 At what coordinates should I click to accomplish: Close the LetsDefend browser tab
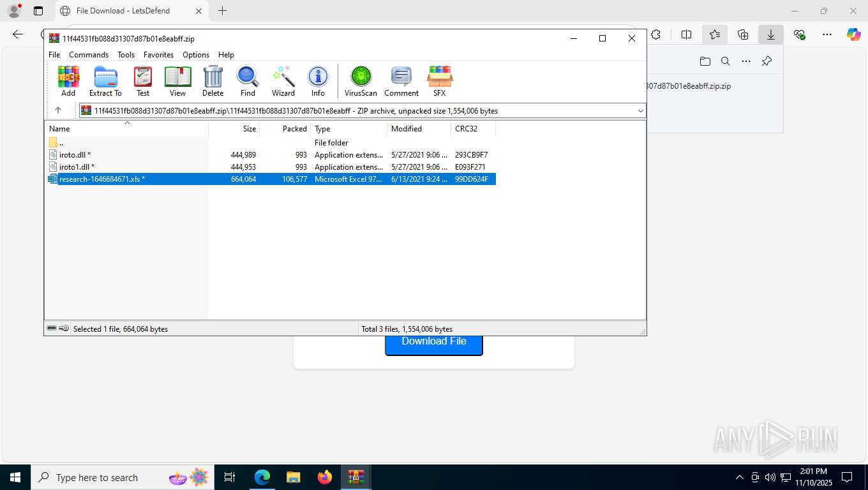198,11
